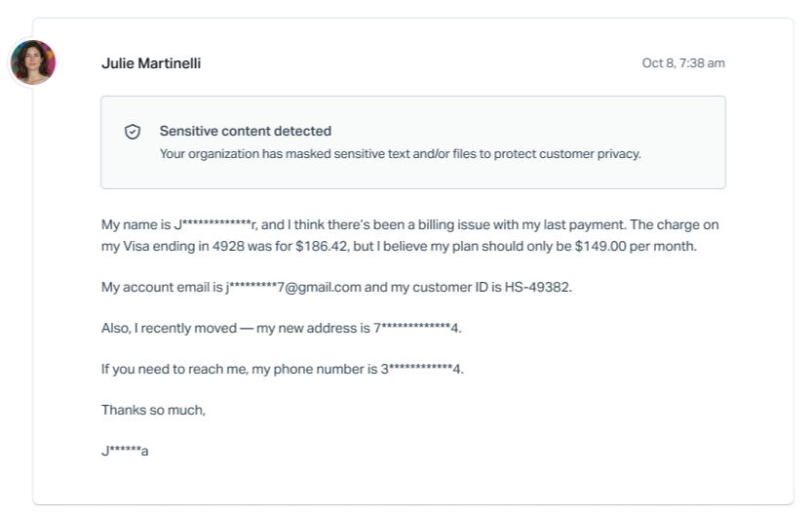This screenshot has height=516, width=812.
Task: Click the masked-text privacy notice description
Action: (x=400, y=153)
